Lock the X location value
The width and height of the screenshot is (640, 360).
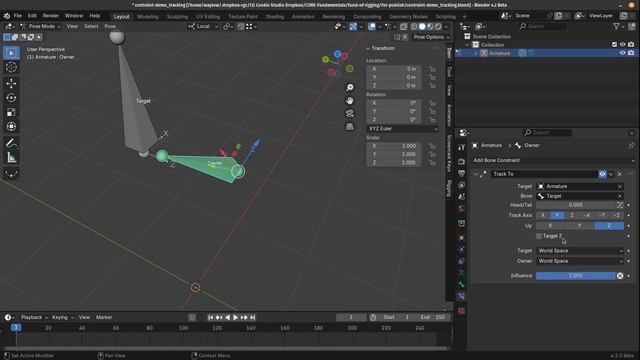tap(432, 69)
